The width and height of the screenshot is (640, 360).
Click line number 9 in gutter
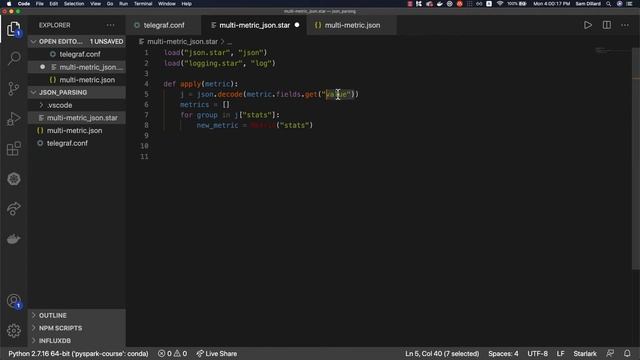tap(146, 136)
